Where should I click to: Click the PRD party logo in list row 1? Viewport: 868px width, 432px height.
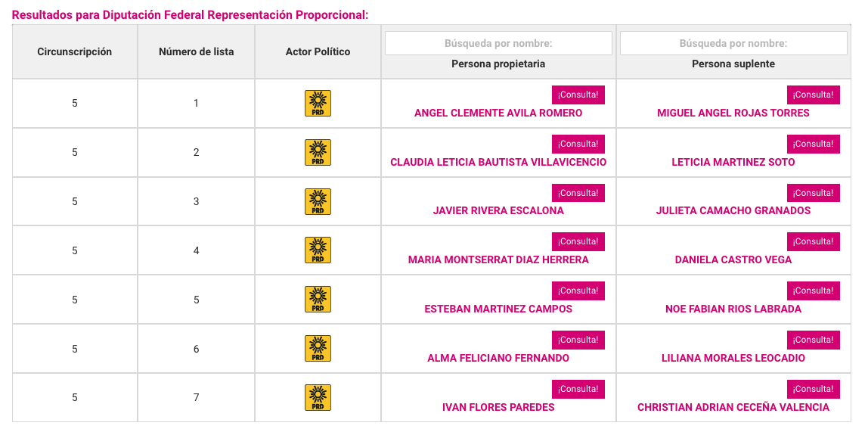pyautogui.click(x=318, y=103)
